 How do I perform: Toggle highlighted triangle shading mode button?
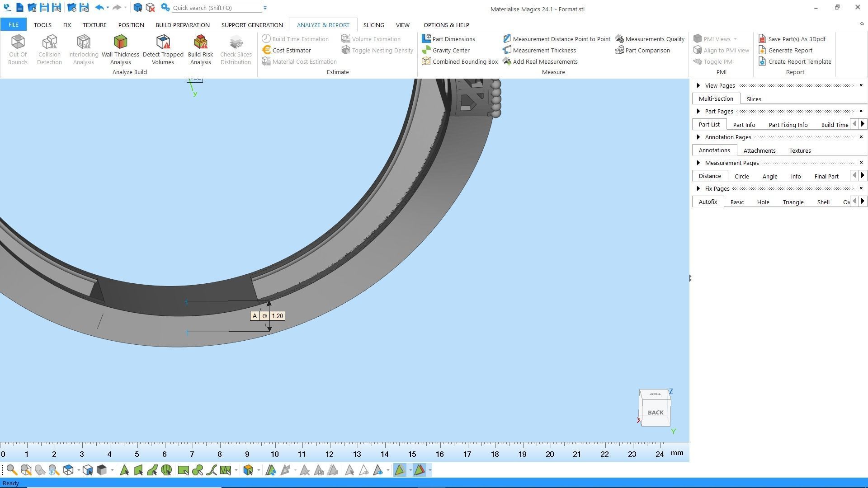(x=399, y=470)
